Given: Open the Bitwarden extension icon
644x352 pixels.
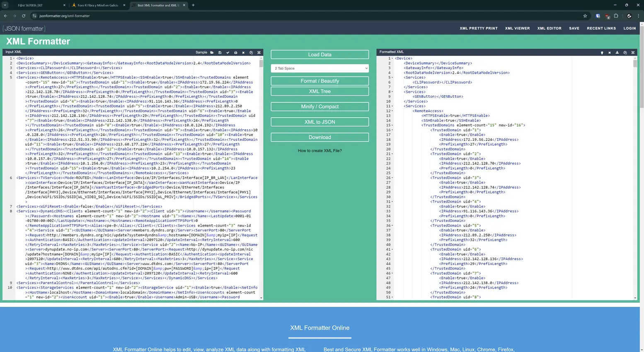Looking at the screenshot, I should click(598, 16).
